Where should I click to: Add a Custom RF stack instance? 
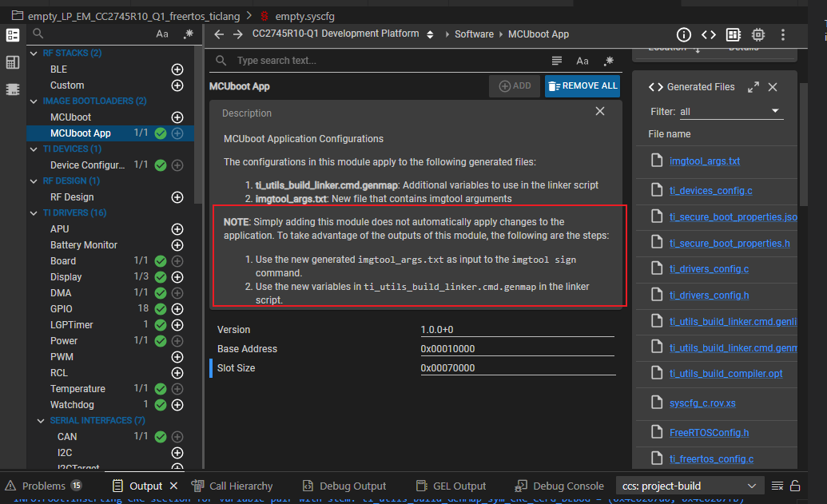coord(177,85)
